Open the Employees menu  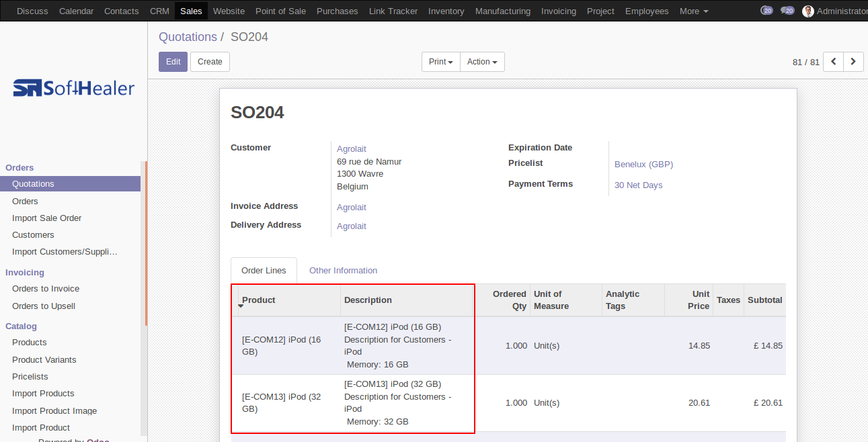[647, 11]
